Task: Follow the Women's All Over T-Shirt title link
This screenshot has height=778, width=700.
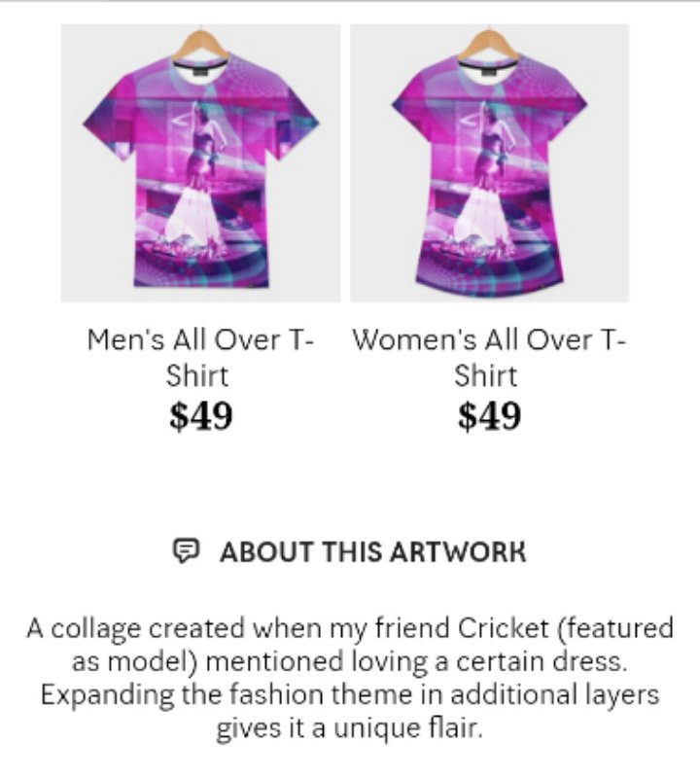Action: pyautogui.click(x=489, y=358)
